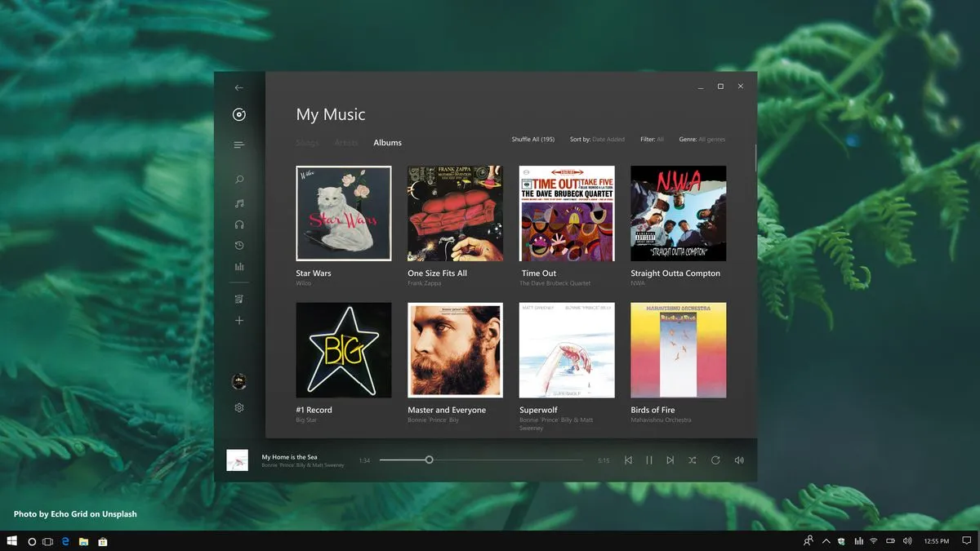Click Shuffle All (195)
The height and width of the screenshot is (551, 980).
click(533, 140)
